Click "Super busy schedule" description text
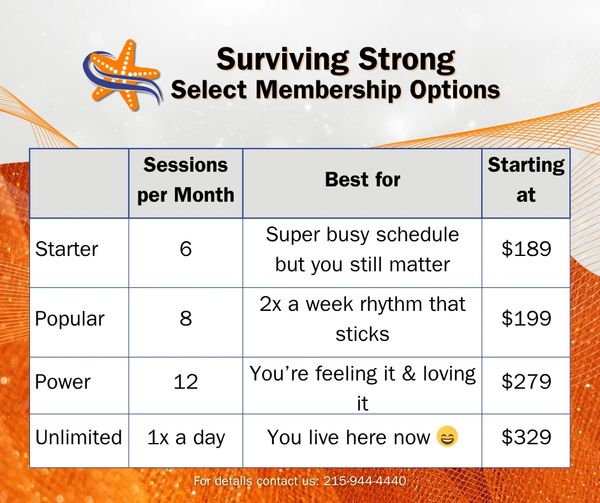Image resolution: width=600 pixels, height=503 pixels. pos(362,235)
